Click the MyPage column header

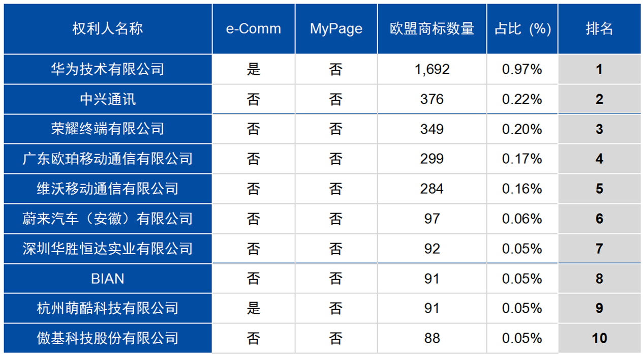(336, 29)
